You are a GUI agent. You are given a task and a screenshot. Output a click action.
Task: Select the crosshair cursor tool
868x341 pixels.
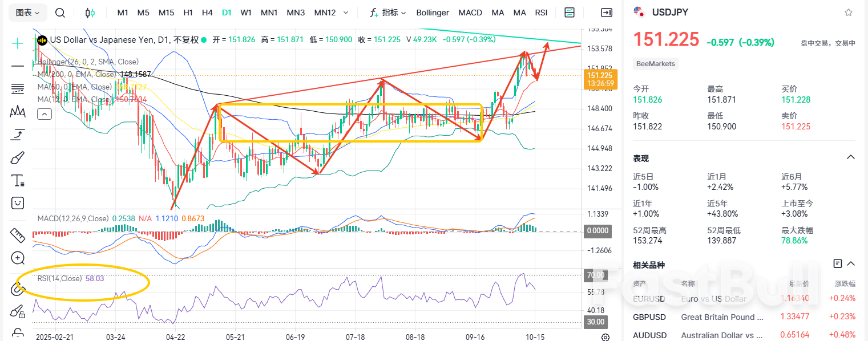18,43
